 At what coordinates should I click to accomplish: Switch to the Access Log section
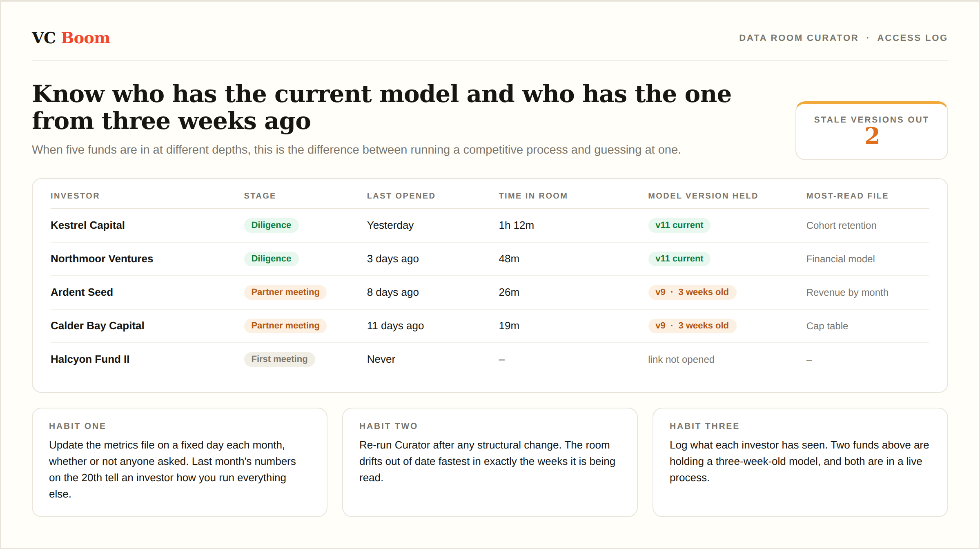pyautogui.click(x=912, y=38)
